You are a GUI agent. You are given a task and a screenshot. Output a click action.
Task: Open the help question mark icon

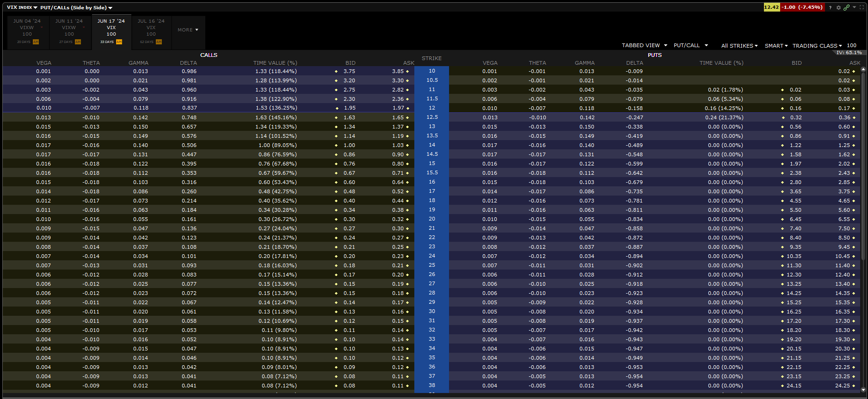coord(830,7)
